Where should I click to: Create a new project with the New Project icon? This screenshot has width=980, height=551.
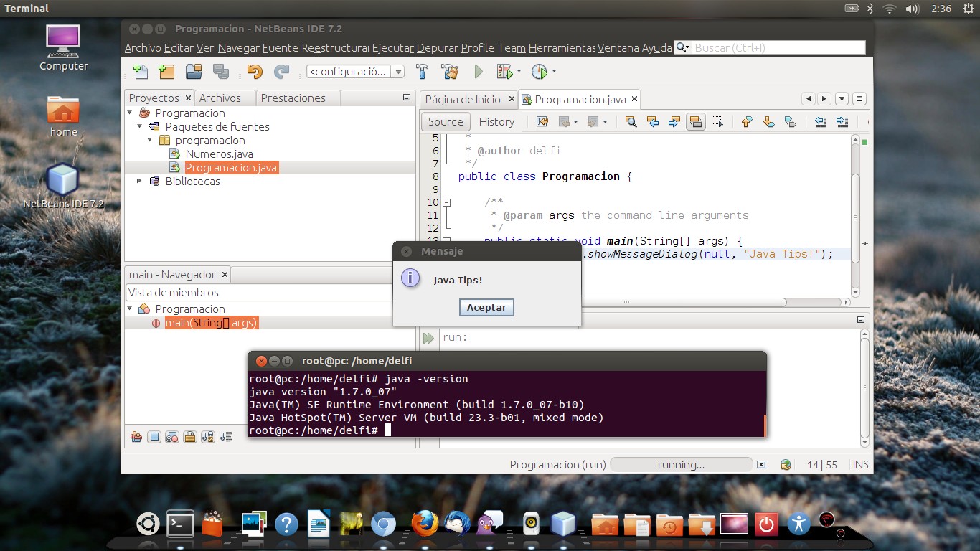(x=166, y=71)
